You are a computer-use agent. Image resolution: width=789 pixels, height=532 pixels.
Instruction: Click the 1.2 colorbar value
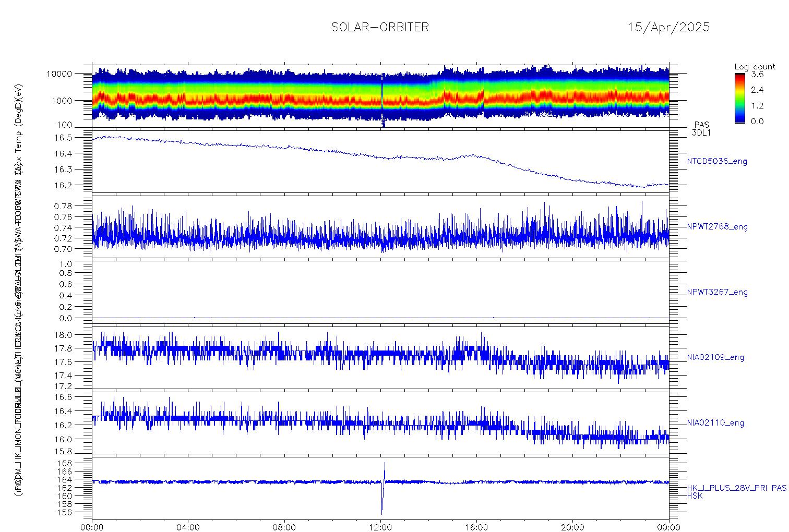click(x=757, y=105)
